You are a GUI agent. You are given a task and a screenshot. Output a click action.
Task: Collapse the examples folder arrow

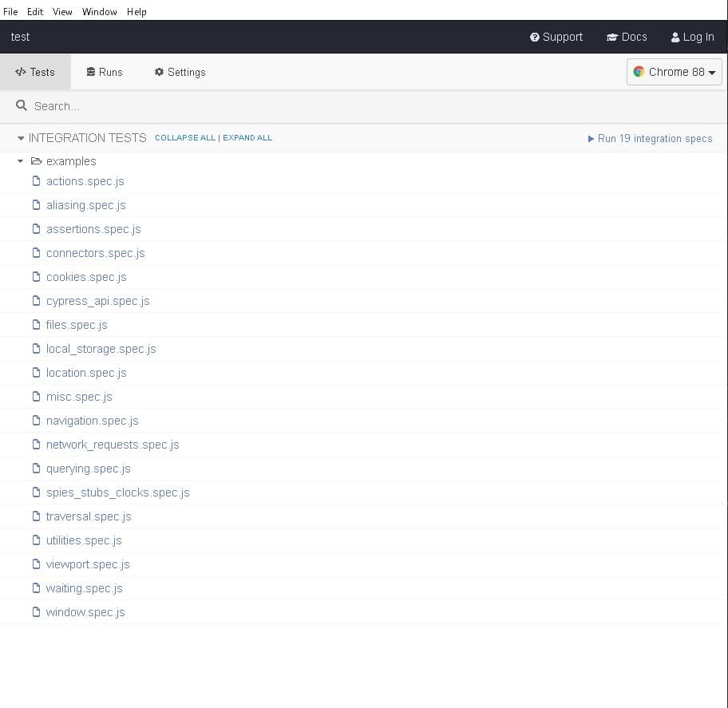(21, 161)
